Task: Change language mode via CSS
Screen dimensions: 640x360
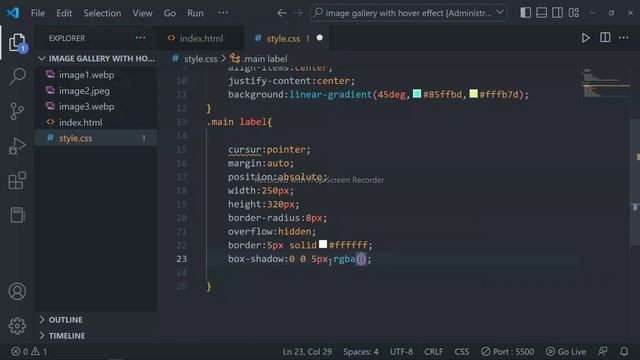Action: click(x=462, y=351)
